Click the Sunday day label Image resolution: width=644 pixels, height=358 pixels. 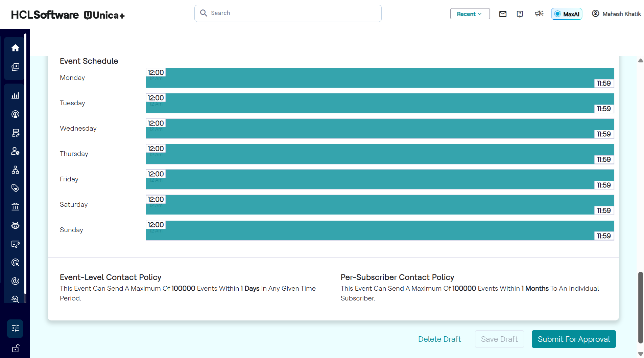coord(71,230)
